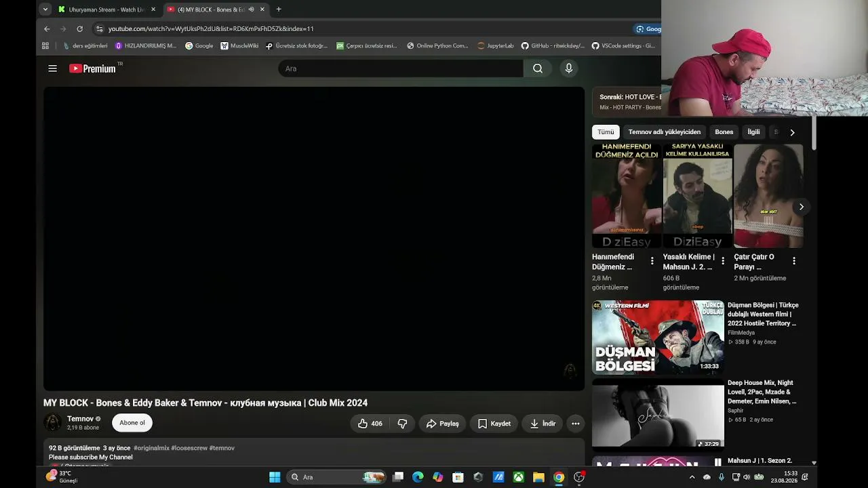The image size is (868, 488).
Task: Show more filter chips with right arrow
Action: (792, 132)
